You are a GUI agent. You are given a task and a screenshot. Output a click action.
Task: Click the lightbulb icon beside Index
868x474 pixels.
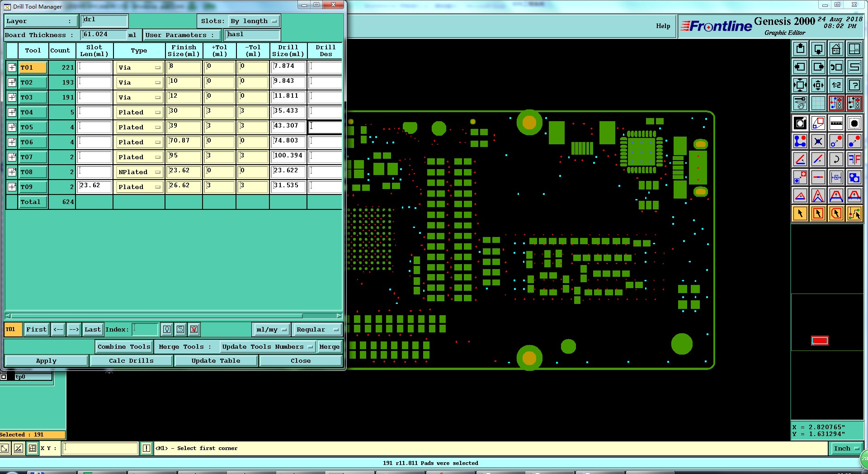point(167,329)
